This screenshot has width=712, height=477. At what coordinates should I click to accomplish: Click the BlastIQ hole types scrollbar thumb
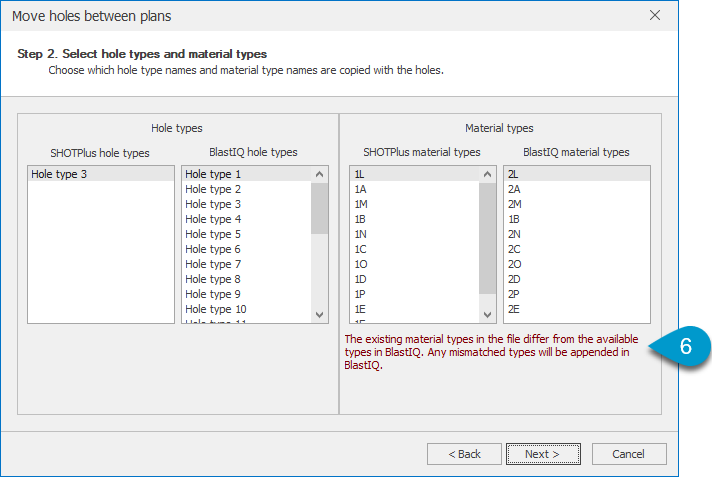pyautogui.click(x=319, y=209)
